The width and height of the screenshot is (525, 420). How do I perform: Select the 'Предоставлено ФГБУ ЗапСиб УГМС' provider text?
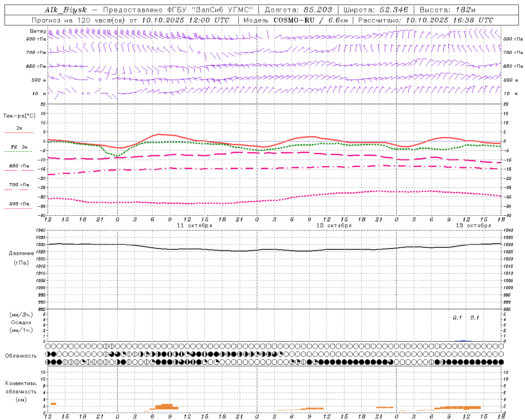(x=178, y=10)
